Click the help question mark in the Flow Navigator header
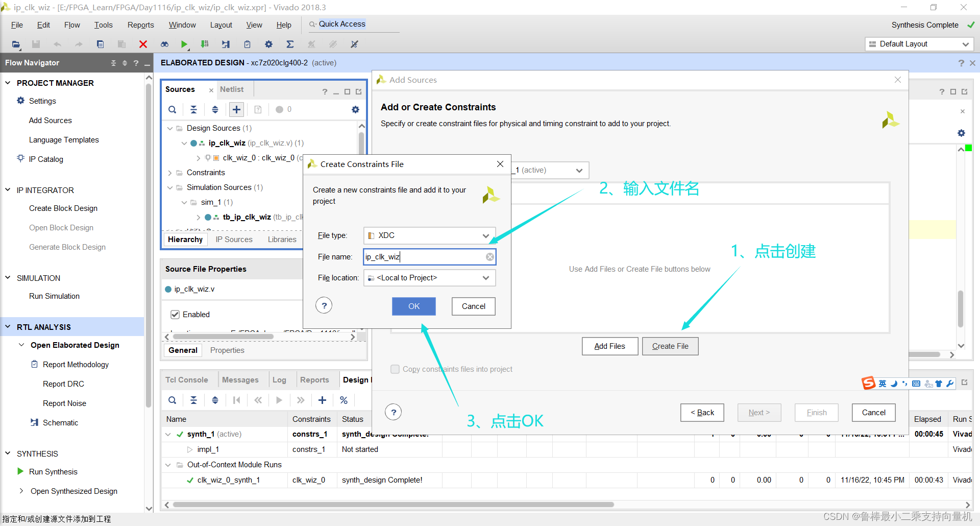Image resolution: width=980 pixels, height=526 pixels. click(x=136, y=63)
